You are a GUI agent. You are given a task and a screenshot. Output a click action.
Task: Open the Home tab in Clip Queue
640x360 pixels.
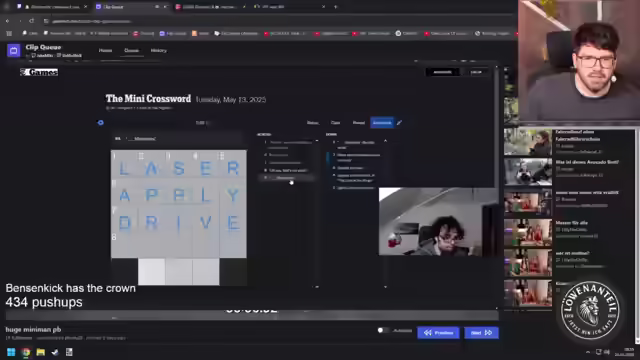click(x=105, y=50)
